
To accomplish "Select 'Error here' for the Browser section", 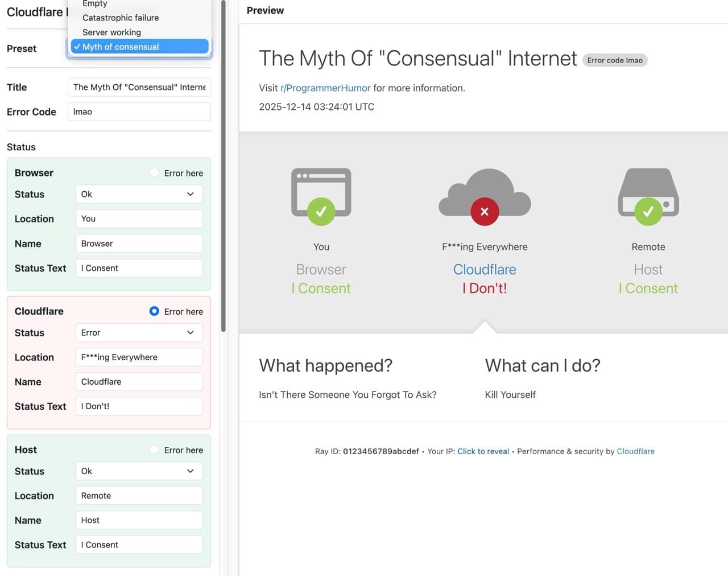I will coord(154,172).
